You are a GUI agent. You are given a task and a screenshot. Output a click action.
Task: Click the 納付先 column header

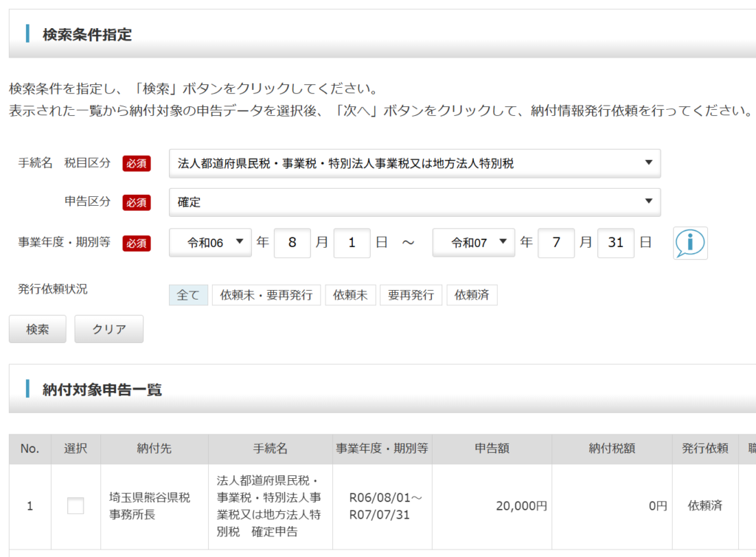click(154, 449)
